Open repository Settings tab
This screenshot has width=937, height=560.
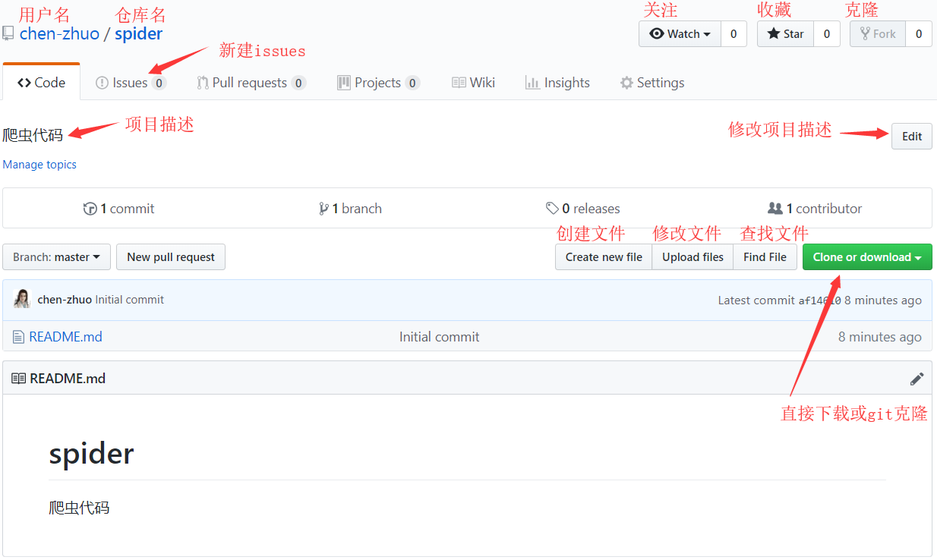(652, 83)
